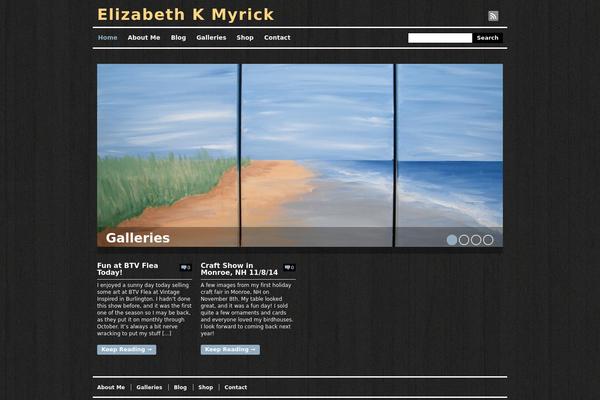Viewport: 600px width, 400px height.
Task: Open About Me in top navigation
Action: click(x=144, y=38)
